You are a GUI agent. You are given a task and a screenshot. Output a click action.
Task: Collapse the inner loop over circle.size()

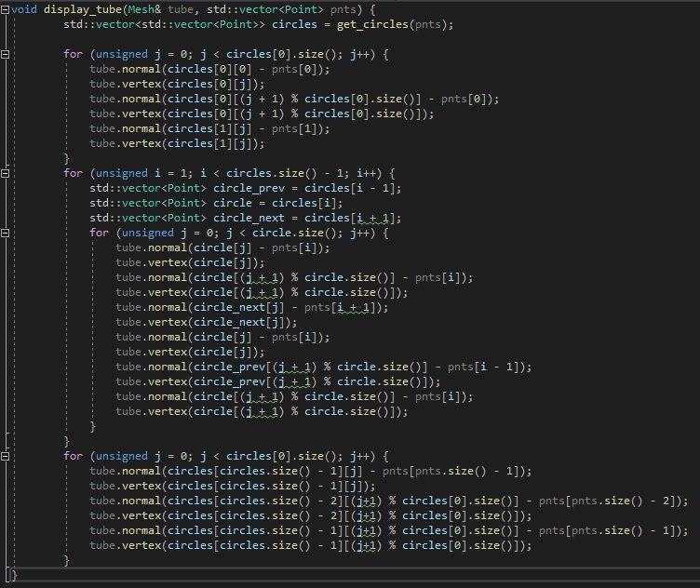[5, 233]
